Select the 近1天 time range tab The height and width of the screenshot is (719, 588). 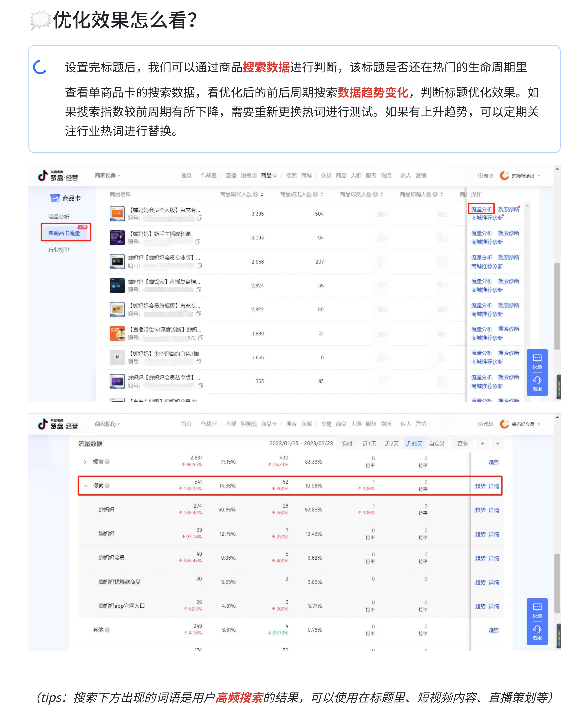[370, 444]
